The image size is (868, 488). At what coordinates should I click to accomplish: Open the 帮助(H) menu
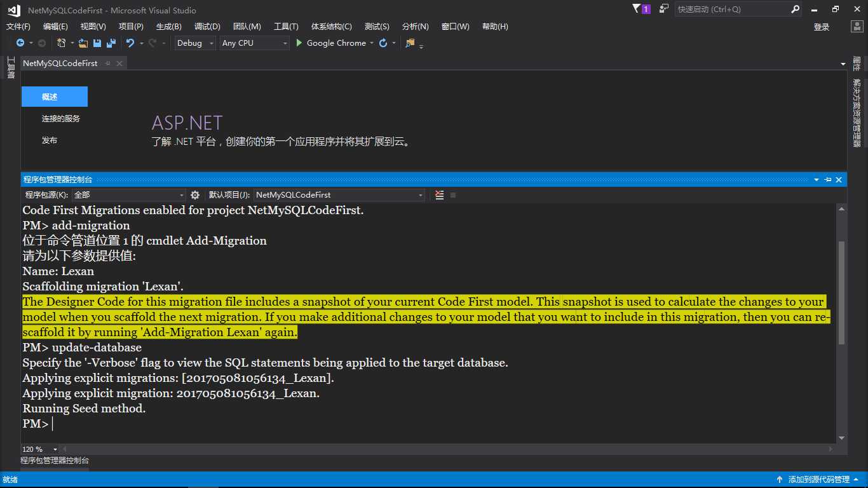(x=495, y=27)
